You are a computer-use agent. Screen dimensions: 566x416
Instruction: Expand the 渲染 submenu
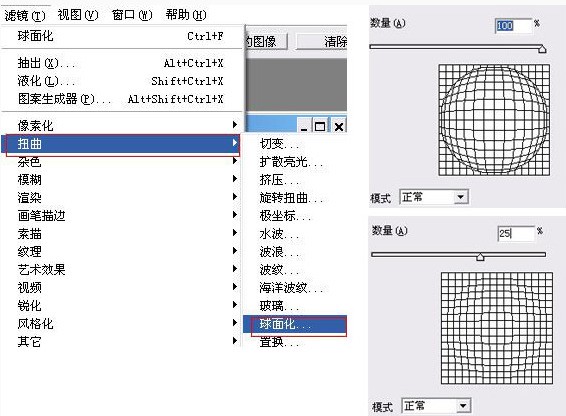pos(121,198)
